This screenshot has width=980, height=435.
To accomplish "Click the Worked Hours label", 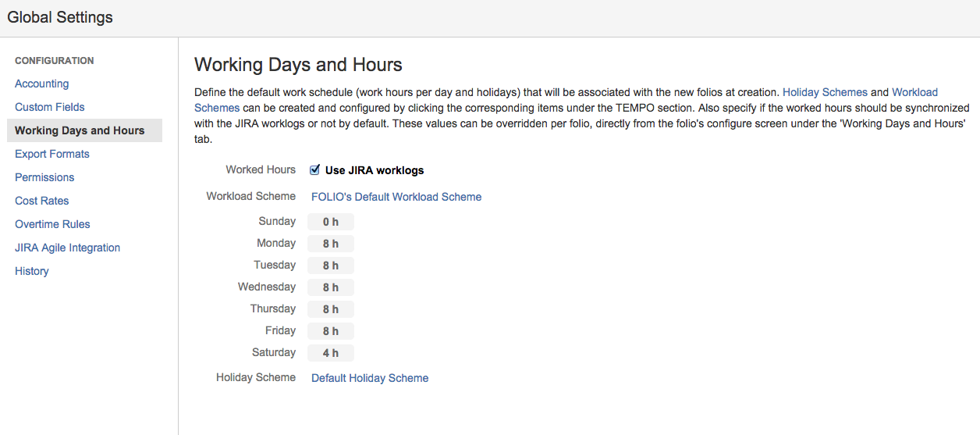I will 261,169.
